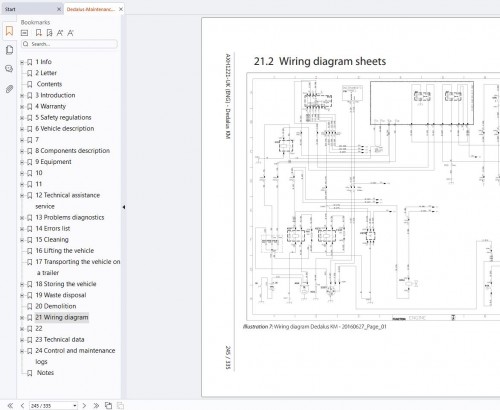Screen dimensions: 500x410
Task: Click the bookmark properties icon
Action: (49, 33)
